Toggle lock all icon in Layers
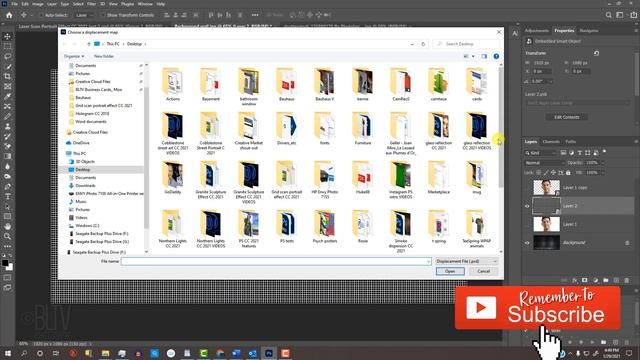The width and height of the screenshot is (640, 360). coord(568,173)
